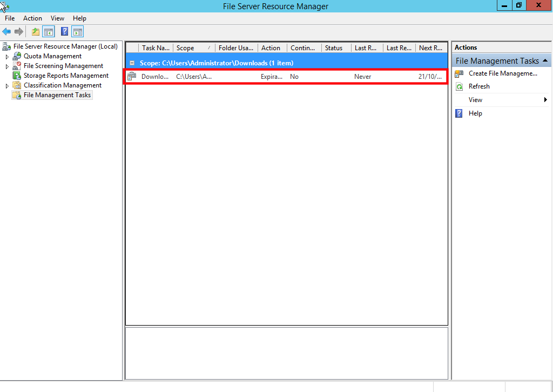Click the app icon in title bar

point(4,6)
